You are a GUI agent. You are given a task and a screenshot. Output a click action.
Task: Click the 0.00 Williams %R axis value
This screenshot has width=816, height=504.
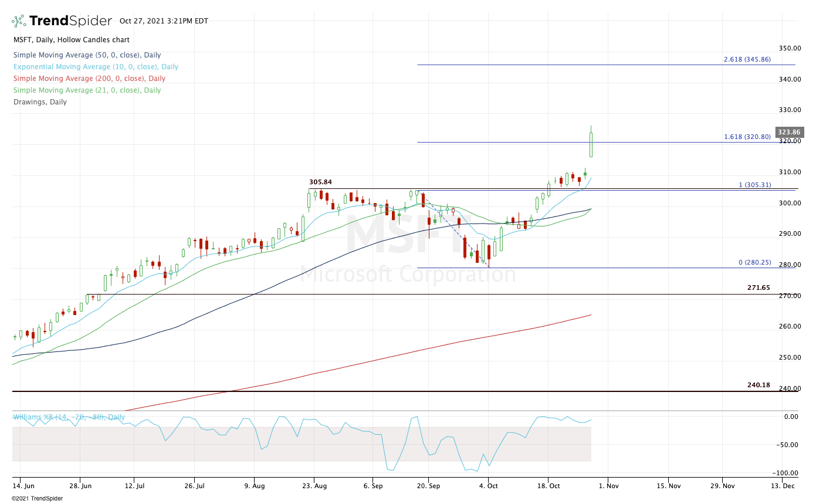(791, 417)
